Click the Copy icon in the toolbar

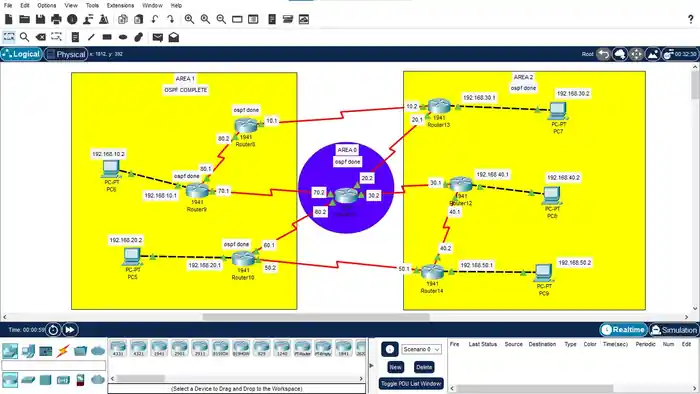pos(123,19)
